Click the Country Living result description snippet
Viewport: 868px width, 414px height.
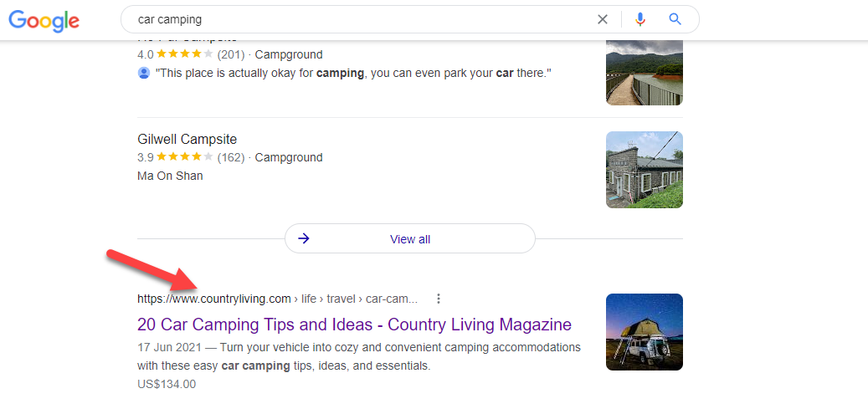tap(359, 356)
